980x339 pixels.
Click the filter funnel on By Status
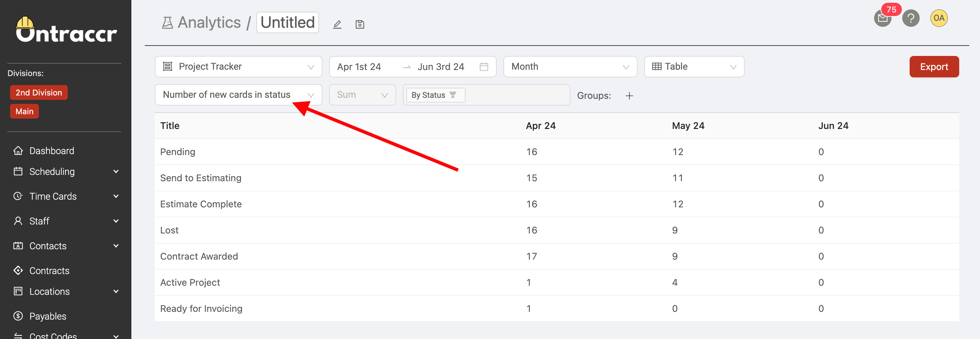tap(453, 95)
